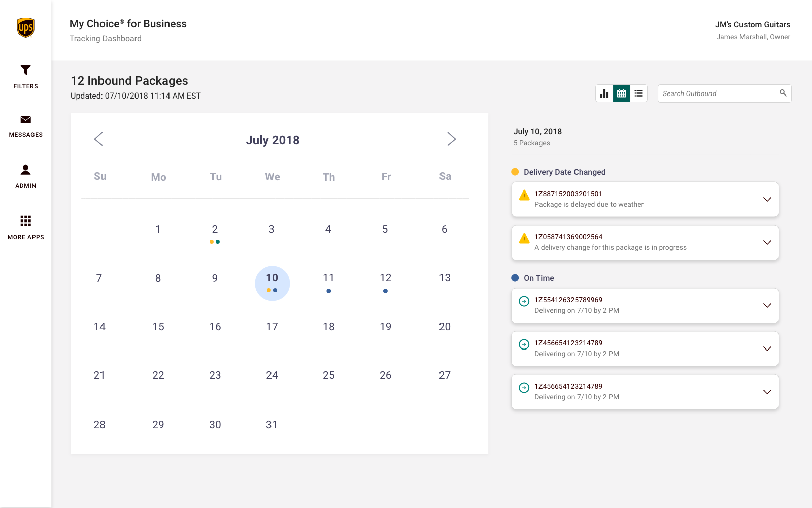
Task: Click the On Time section heading
Action: click(x=539, y=278)
